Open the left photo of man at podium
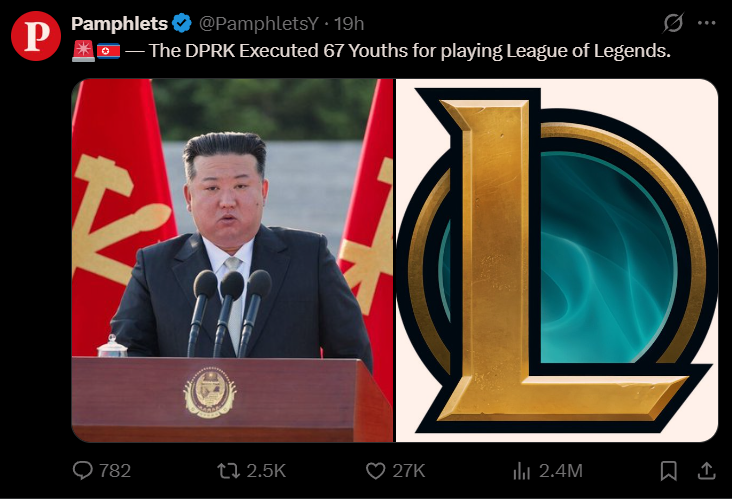 (232, 260)
